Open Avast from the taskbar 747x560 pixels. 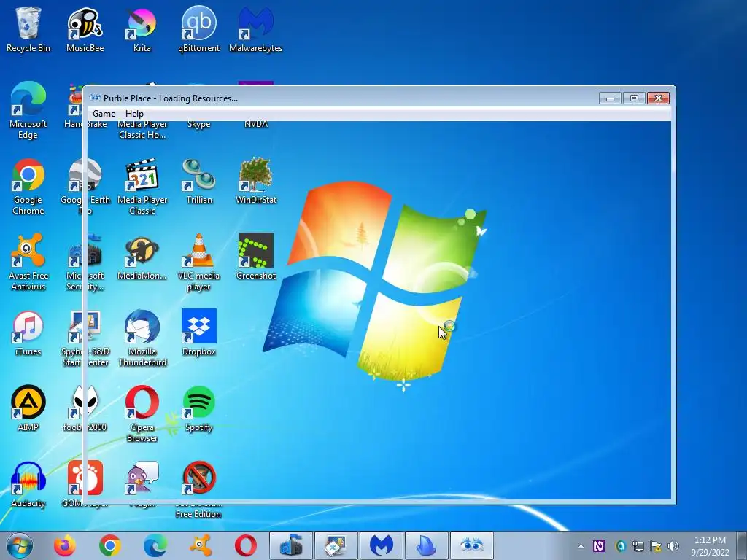tap(201, 545)
